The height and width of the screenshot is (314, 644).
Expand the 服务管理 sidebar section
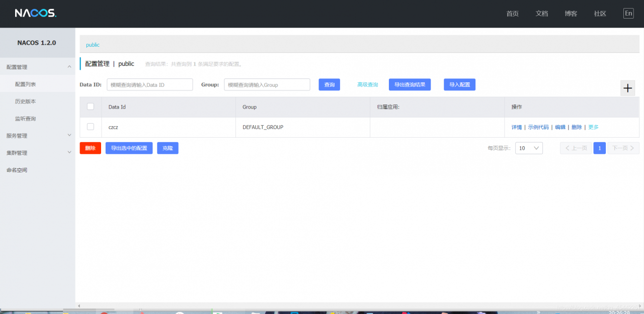click(38, 136)
